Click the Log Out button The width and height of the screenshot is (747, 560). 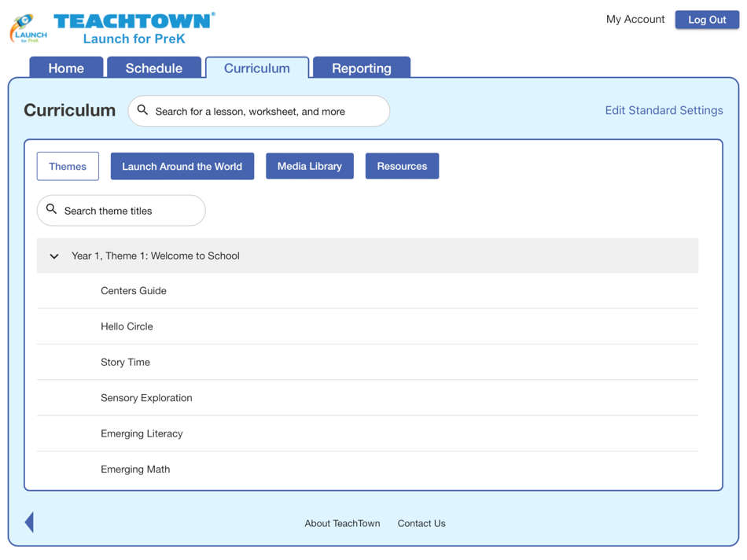point(706,20)
